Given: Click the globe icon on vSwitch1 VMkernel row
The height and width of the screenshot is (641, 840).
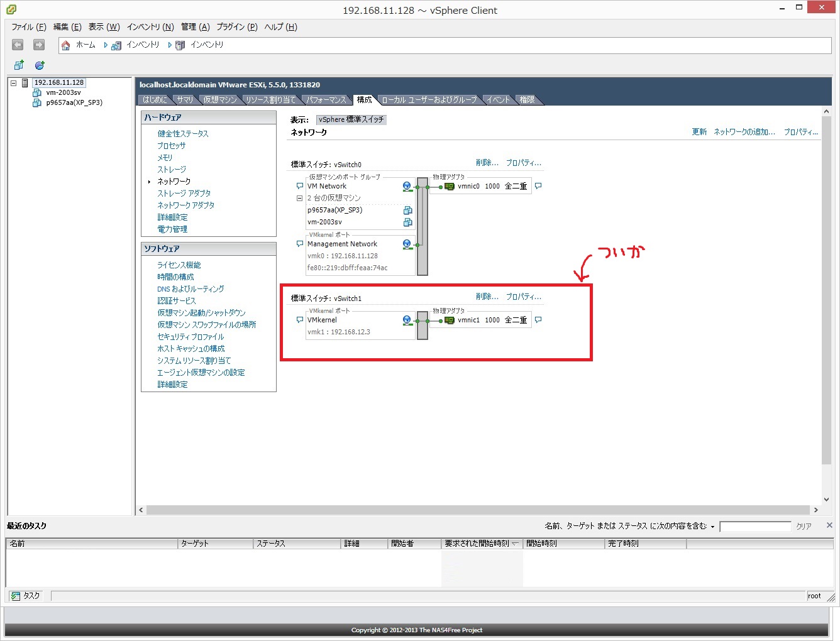Looking at the screenshot, I should (407, 320).
